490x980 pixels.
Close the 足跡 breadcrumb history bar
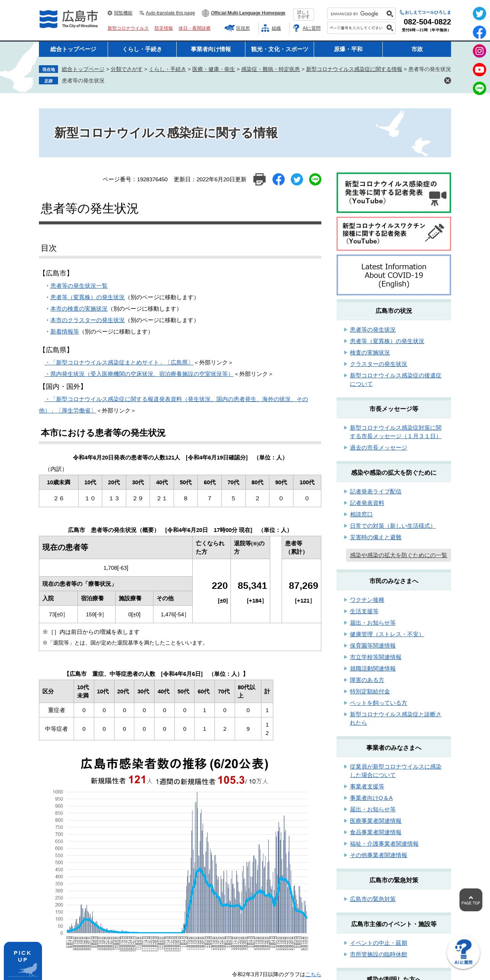coord(448,81)
